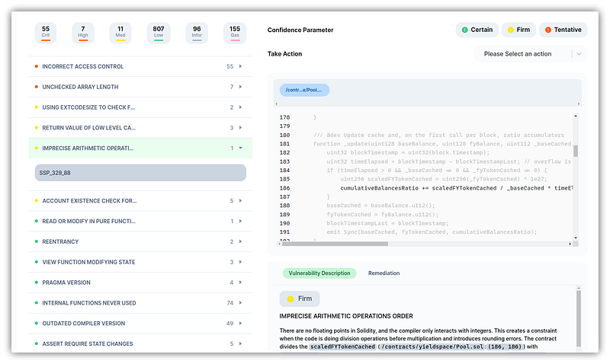The width and height of the screenshot is (610, 364).
Task: Open the Unchecked Array Length category
Action: 140,87
